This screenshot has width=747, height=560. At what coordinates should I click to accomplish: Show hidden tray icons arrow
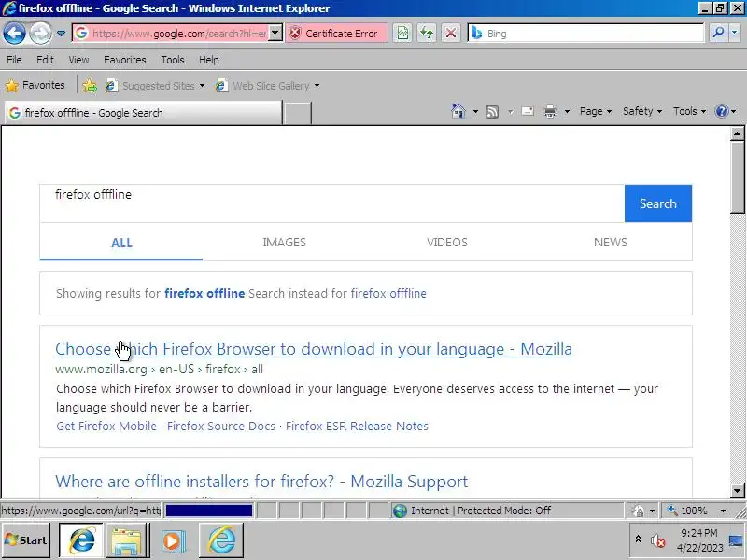click(x=638, y=539)
